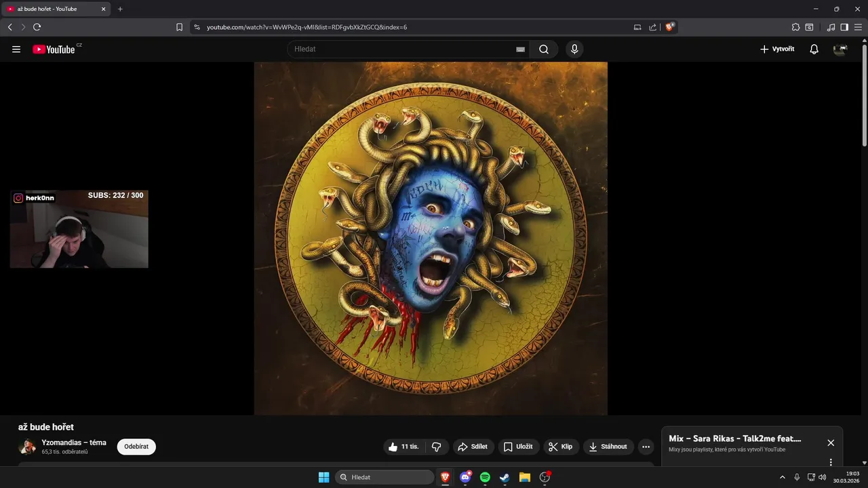The height and width of the screenshot is (488, 868).
Task: Click the YouTube search magnifier button
Action: point(544,49)
